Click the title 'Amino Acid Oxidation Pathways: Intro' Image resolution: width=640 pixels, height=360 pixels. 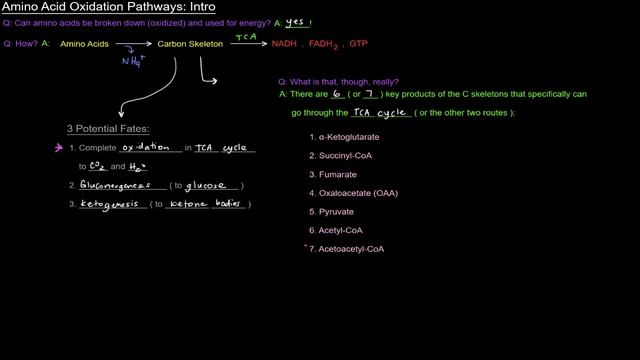point(109,7)
